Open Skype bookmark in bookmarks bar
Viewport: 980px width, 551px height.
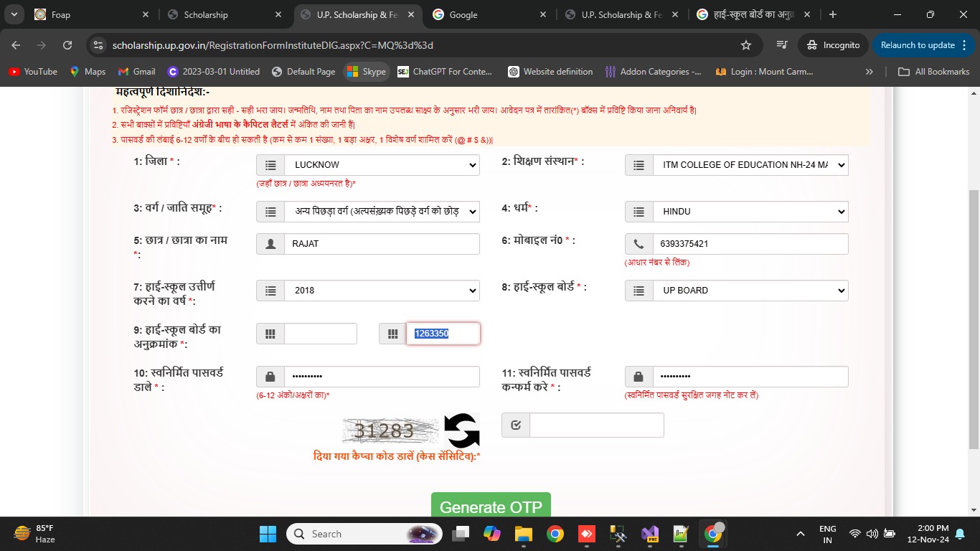tap(367, 72)
